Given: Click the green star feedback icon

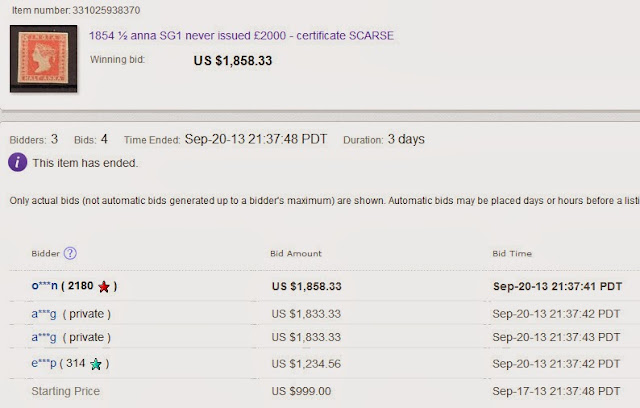Looking at the screenshot, I should (95, 363).
